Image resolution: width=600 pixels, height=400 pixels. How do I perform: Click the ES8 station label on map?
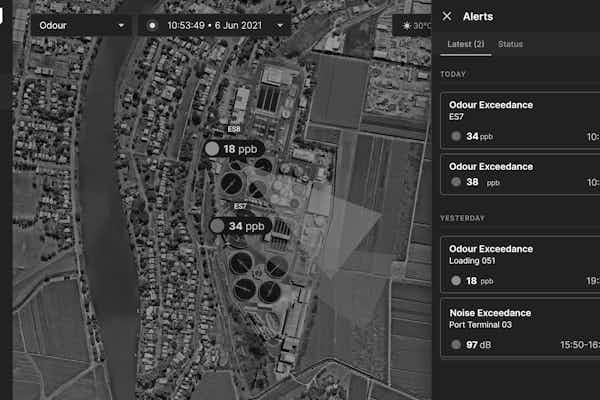[x=234, y=129]
